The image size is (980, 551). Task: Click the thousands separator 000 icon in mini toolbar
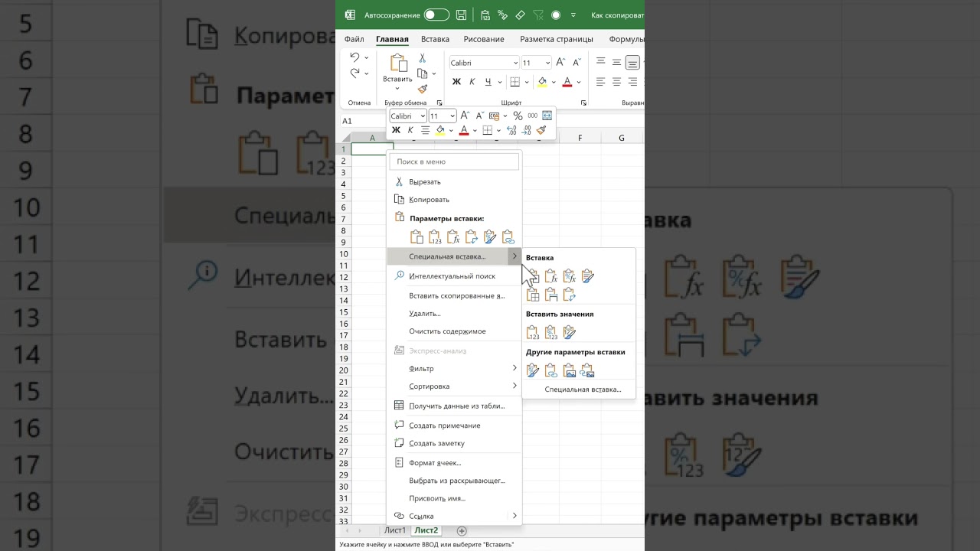coord(532,116)
